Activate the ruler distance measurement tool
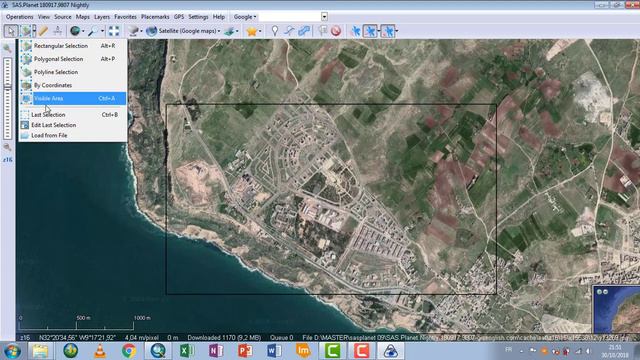Image resolution: width=640 pixels, height=360 pixels. [43, 31]
